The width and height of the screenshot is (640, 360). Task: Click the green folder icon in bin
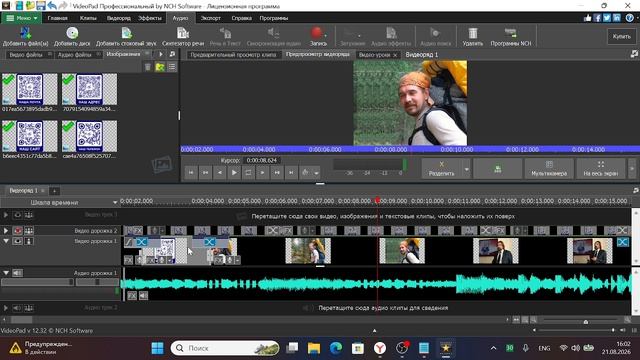(x=160, y=67)
